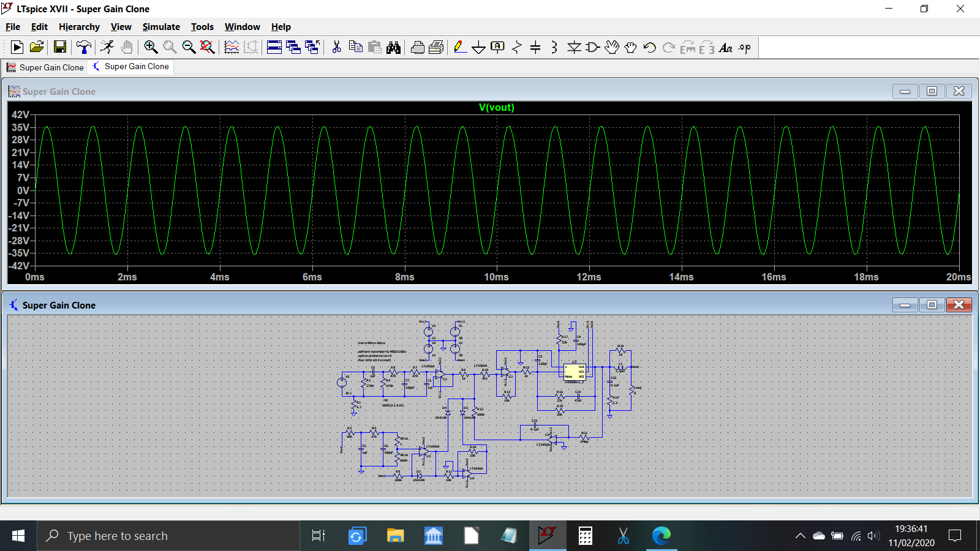Image resolution: width=980 pixels, height=551 pixels.
Task: Run the simulation with running man icon
Action: pyautogui.click(x=107, y=47)
